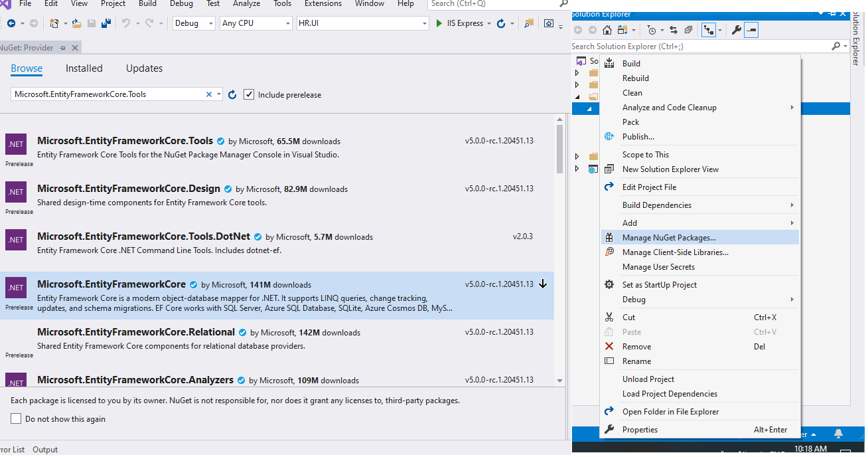Click the notification bell in status bar
This screenshot has height=457, width=868.
[x=838, y=434]
